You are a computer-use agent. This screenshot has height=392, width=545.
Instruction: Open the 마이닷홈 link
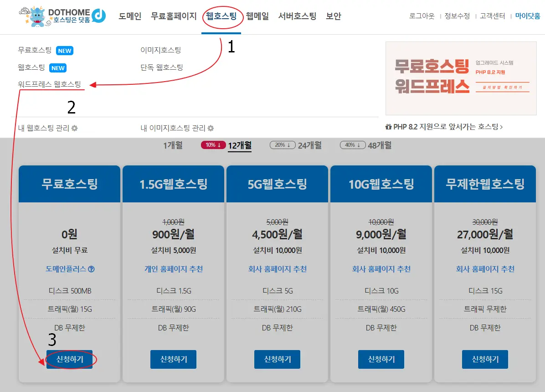tap(528, 16)
